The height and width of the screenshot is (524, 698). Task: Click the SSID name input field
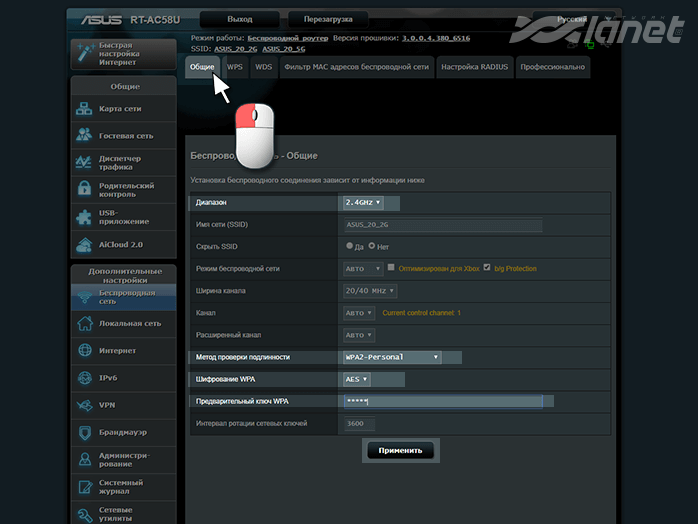click(x=442, y=225)
